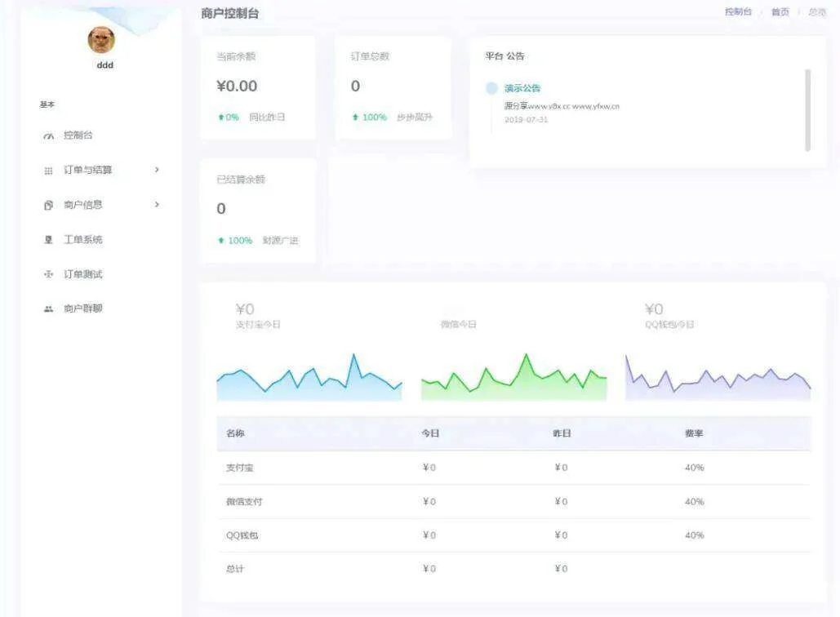
Task: Click the blue dot marker beside 演示公告
Action: 491,88
